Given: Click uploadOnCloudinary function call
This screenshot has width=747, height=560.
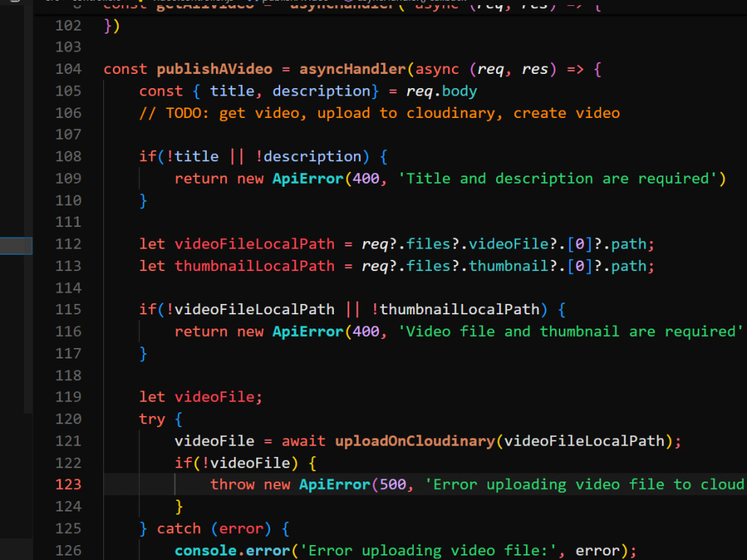Looking at the screenshot, I should tap(415, 441).
